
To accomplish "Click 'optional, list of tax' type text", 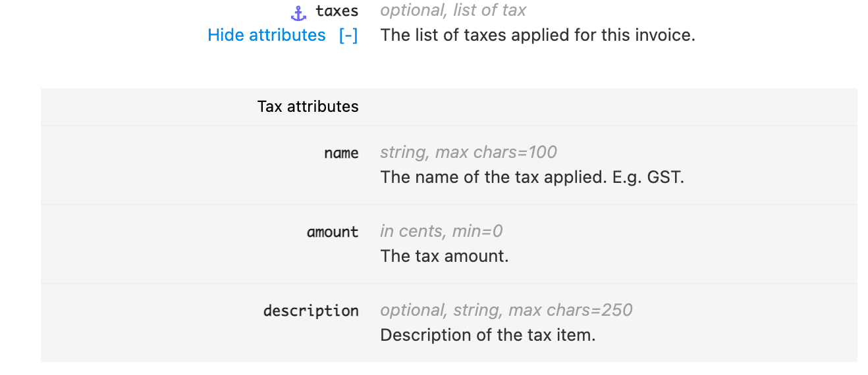I will (453, 11).
